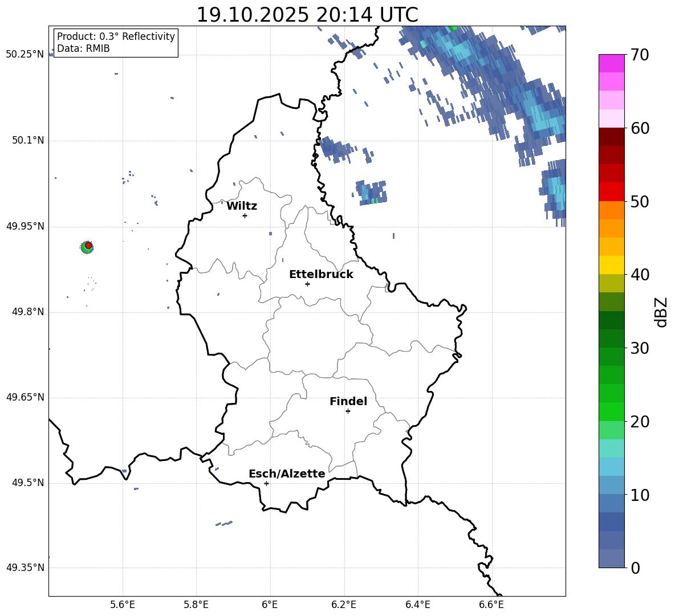Click the 49.5°N latitude label
675x616 pixels.
tap(28, 483)
